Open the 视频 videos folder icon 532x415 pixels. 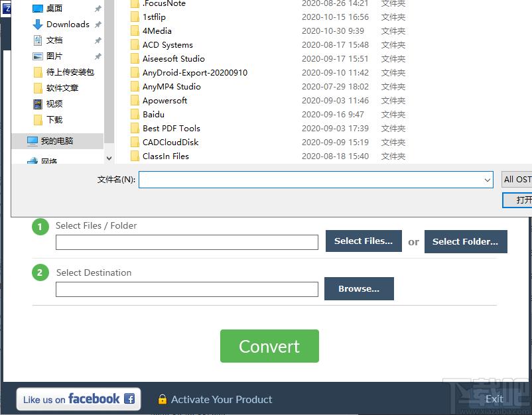point(38,104)
